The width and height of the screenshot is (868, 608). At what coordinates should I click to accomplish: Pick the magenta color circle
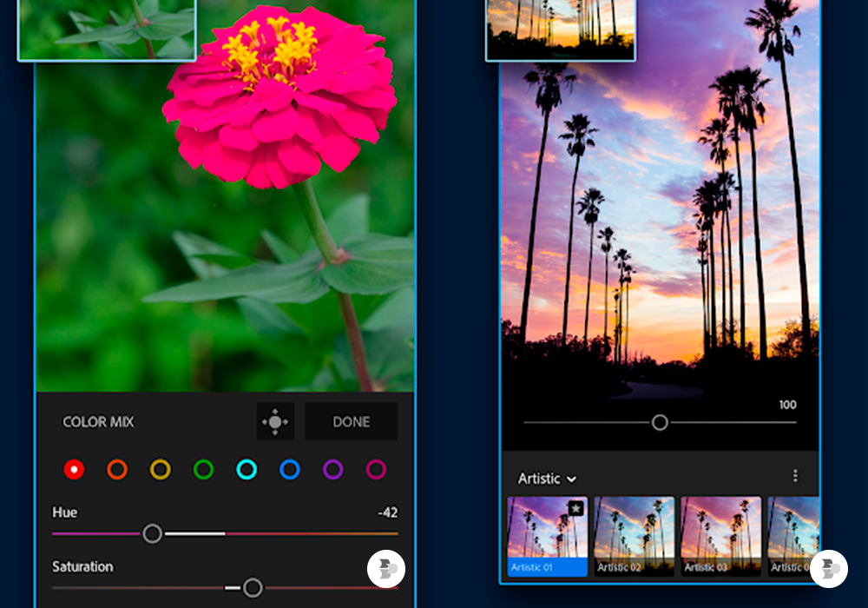pyautogui.click(x=376, y=470)
